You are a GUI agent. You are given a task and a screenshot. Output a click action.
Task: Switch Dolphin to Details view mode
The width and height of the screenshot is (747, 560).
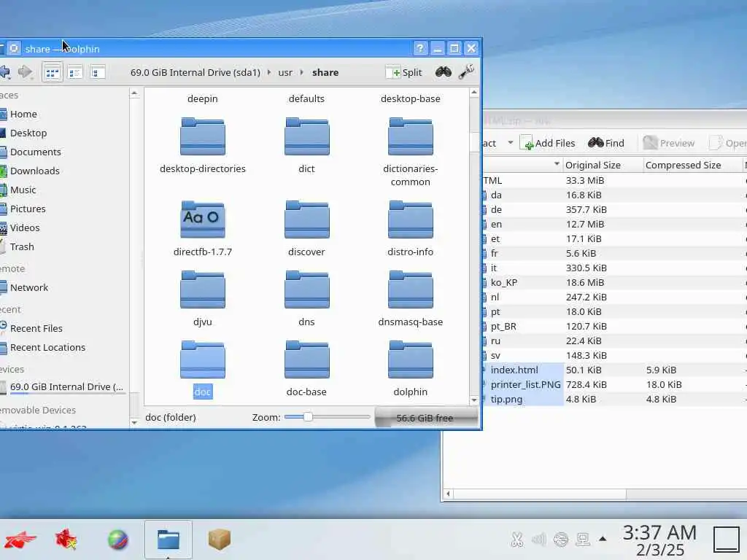pyautogui.click(x=98, y=73)
